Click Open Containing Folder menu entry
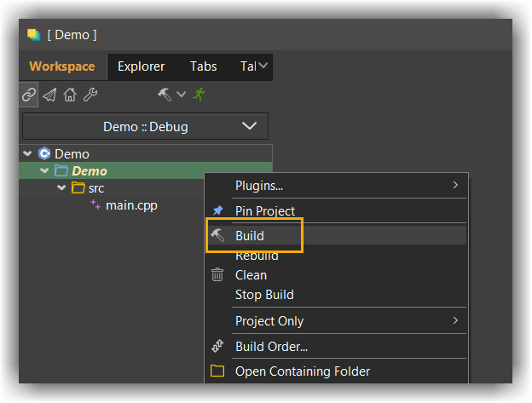532x403 pixels. pos(303,371)
